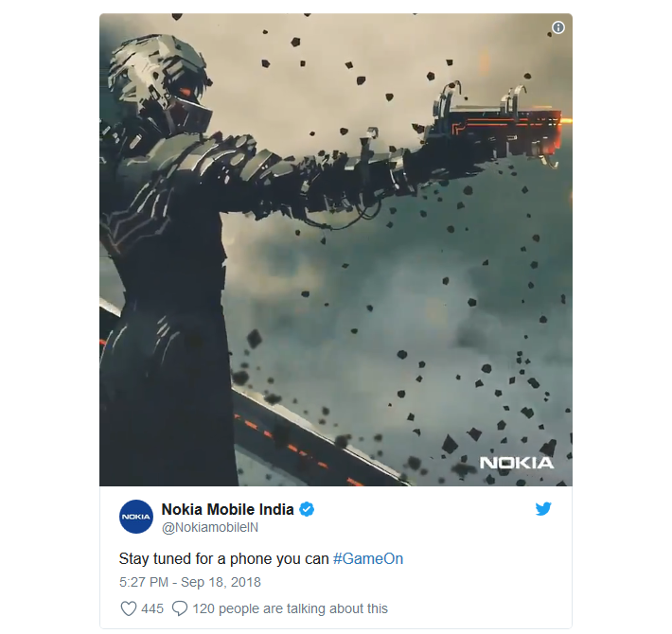Open the Nokia Mobile India profile name

[227, 509]
